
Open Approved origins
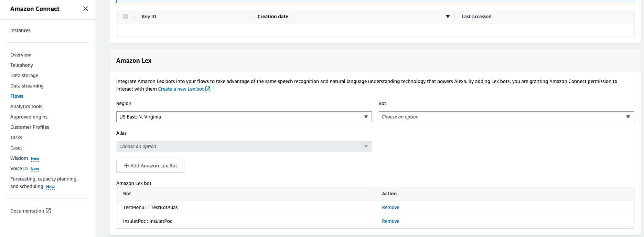29,117
